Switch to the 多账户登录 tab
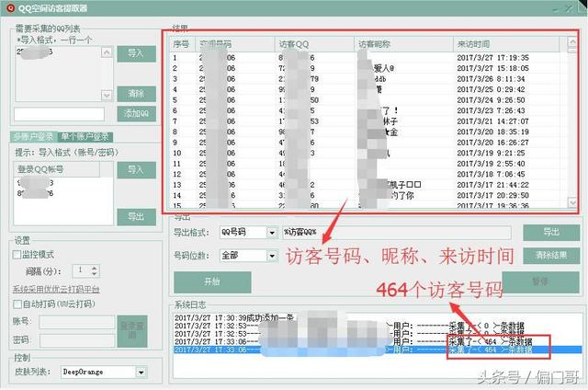 pyautogui.click(x=33, y=137)
